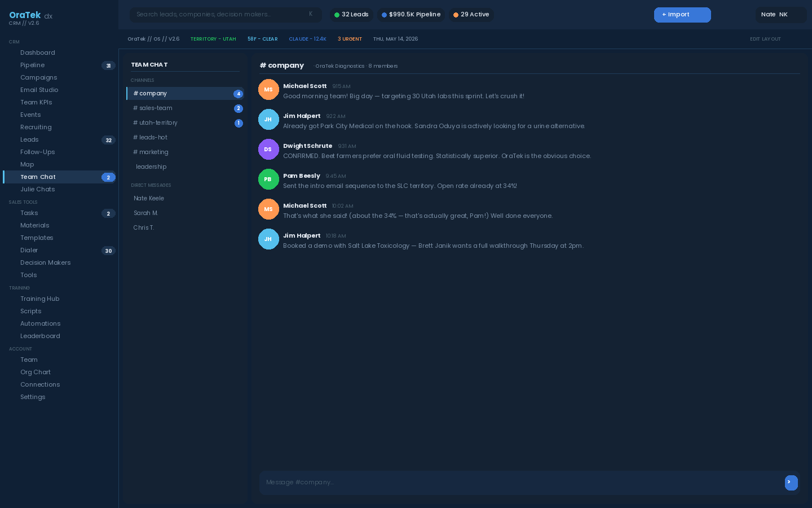Open Scripts in Training
812x508 pixels.
pos(59,312)
